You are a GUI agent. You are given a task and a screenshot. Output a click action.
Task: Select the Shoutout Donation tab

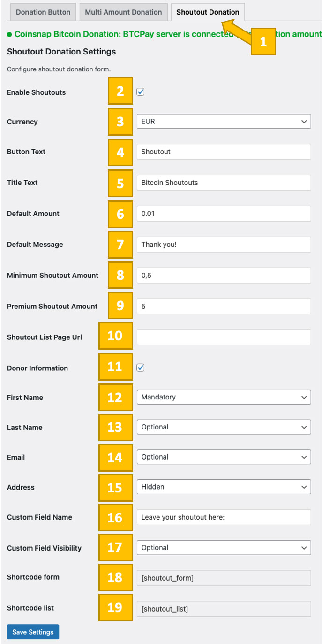tap(208, 13)
